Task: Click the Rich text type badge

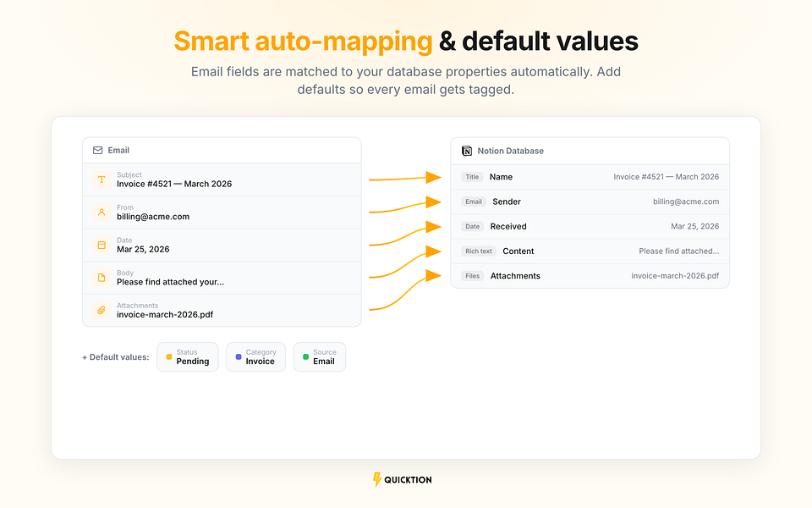Action: tap(479, 251)
